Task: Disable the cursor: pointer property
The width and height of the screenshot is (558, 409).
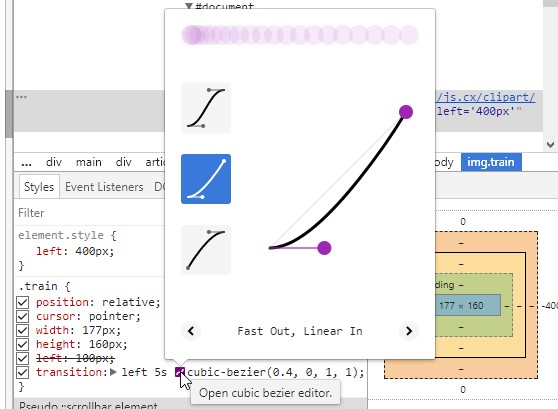Action: (x=22, y=316)
